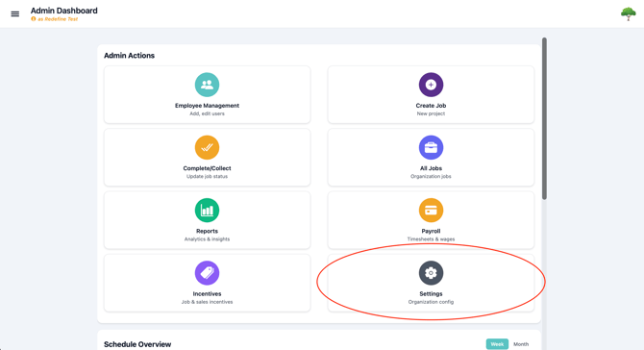The height and width of the screenshot is (350, 644).
Task: Click the tree profile avatar
Action: pyautogui.click(x=628, y=14)
